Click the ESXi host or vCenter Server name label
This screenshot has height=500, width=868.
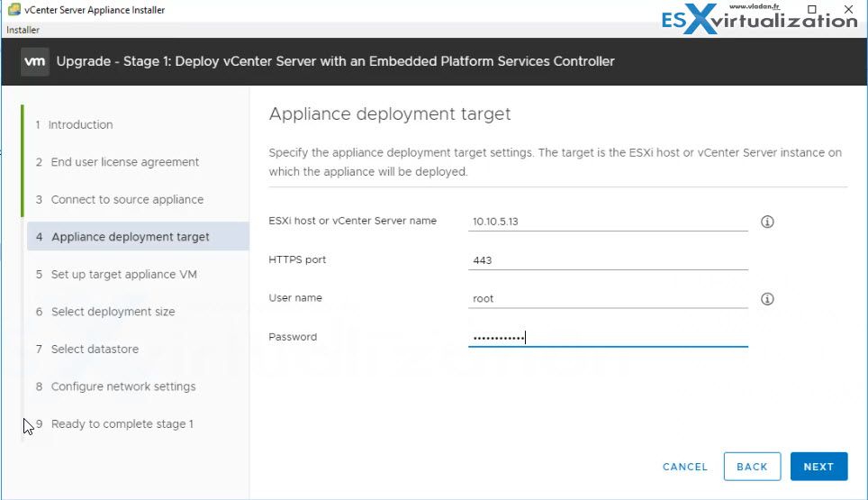click(x=353, y=221)
